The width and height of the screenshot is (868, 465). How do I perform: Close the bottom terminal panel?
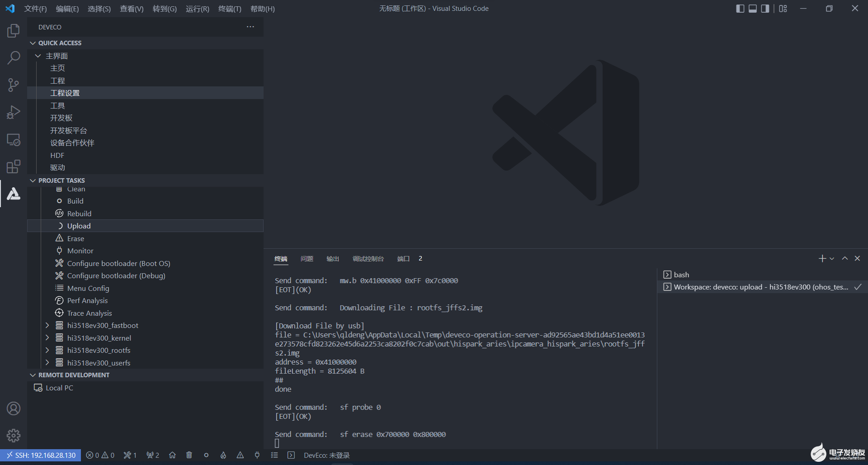tap(857, 258)
